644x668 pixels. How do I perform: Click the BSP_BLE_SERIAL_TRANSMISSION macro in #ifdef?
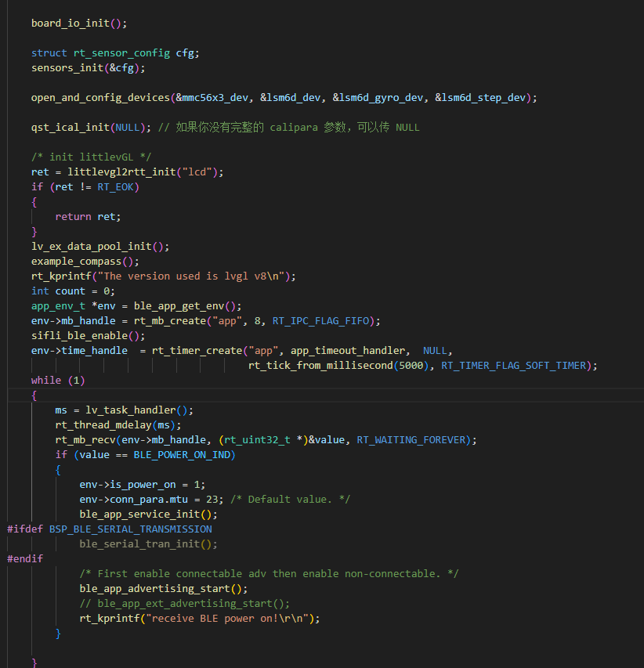tap(131, 529)
